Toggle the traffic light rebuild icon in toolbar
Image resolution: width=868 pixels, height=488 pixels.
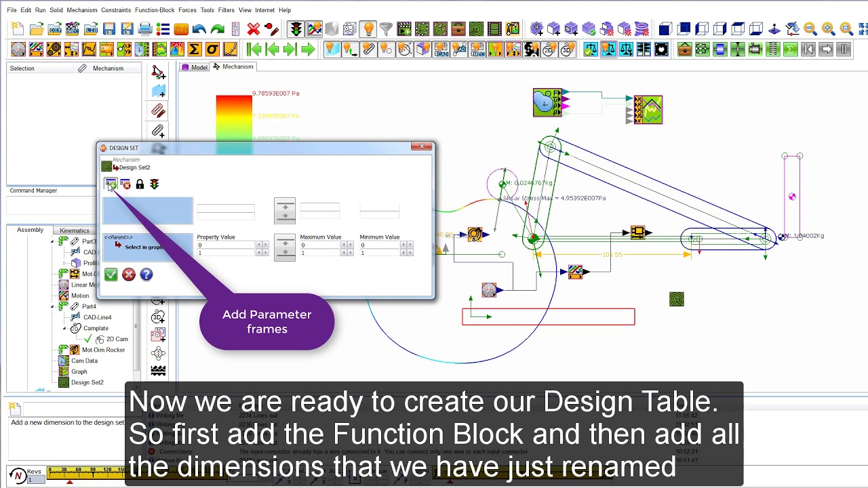coord(296,29)
